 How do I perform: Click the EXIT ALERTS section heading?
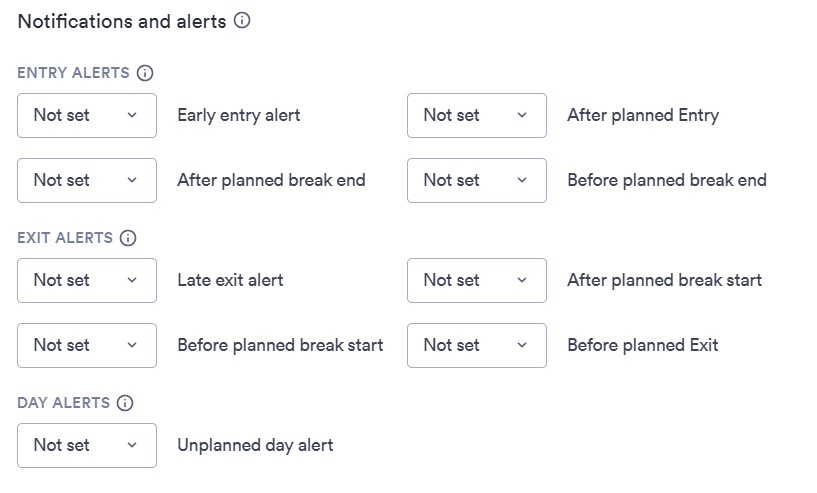tap(65, 238)
